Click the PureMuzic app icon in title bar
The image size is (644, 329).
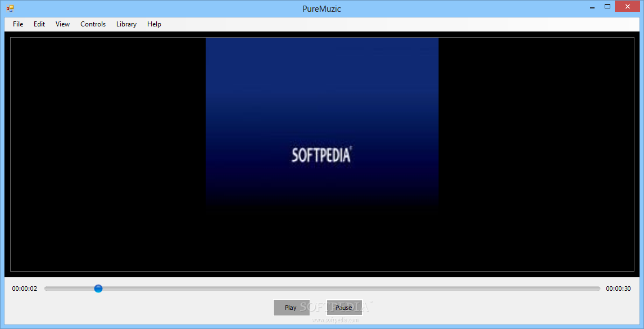(10, 8)
